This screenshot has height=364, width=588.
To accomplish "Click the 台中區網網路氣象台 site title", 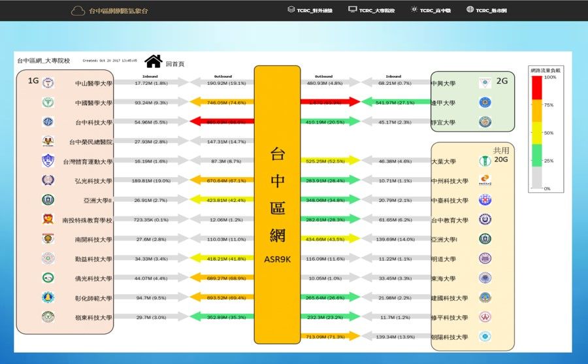I will point(118,11).
